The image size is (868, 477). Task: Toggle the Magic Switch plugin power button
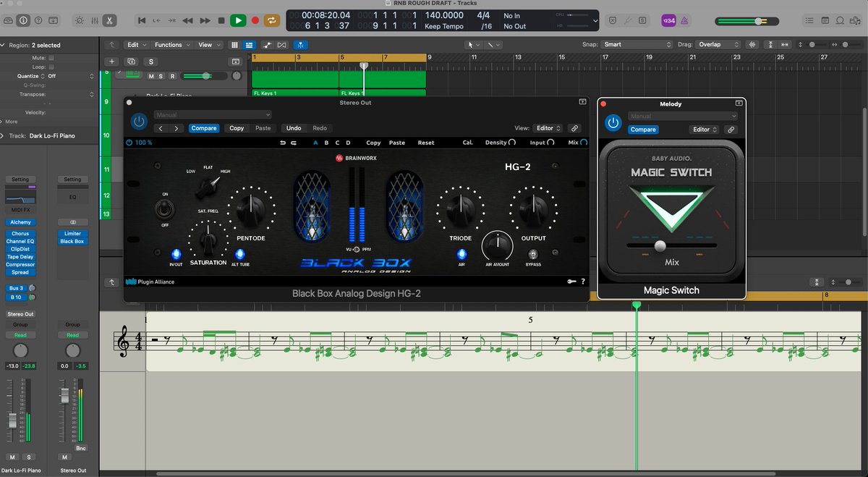click(x=613, y=122)
